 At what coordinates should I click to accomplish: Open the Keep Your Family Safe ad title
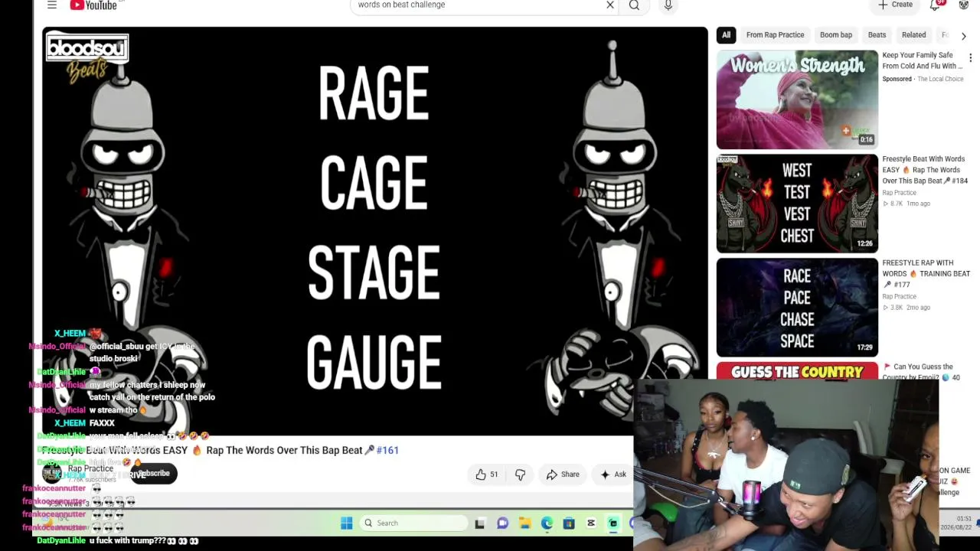point(922,60)
